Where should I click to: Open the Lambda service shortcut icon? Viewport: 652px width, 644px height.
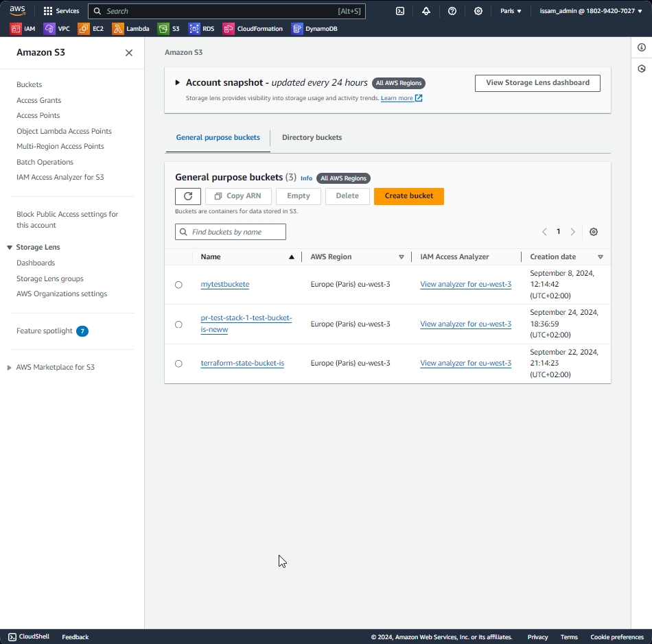point(117,29)
